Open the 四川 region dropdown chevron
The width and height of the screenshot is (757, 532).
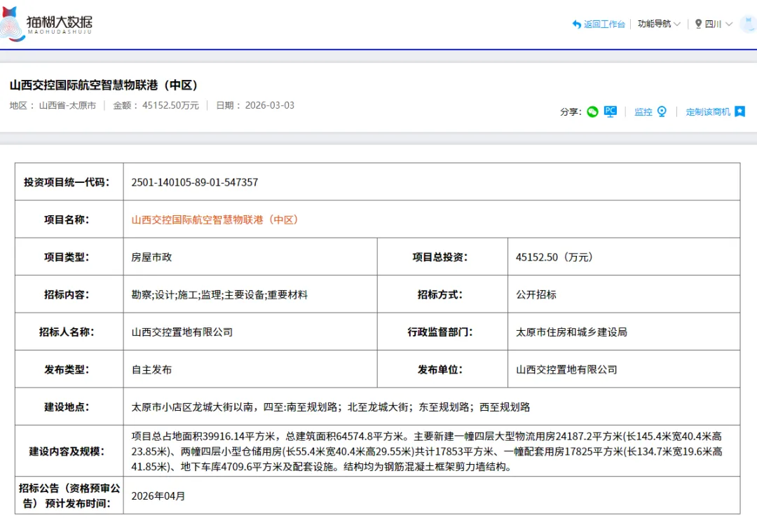(729, 24)
